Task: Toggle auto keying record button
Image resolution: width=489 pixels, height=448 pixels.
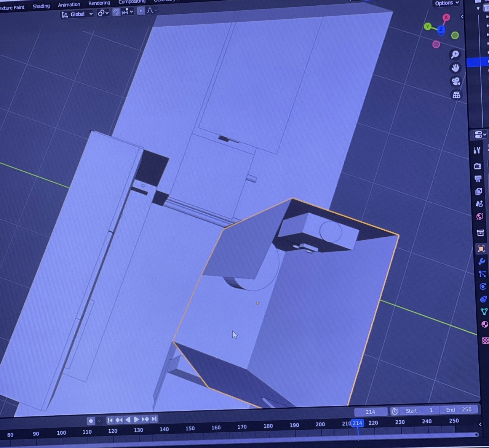Action: (91, 421)
